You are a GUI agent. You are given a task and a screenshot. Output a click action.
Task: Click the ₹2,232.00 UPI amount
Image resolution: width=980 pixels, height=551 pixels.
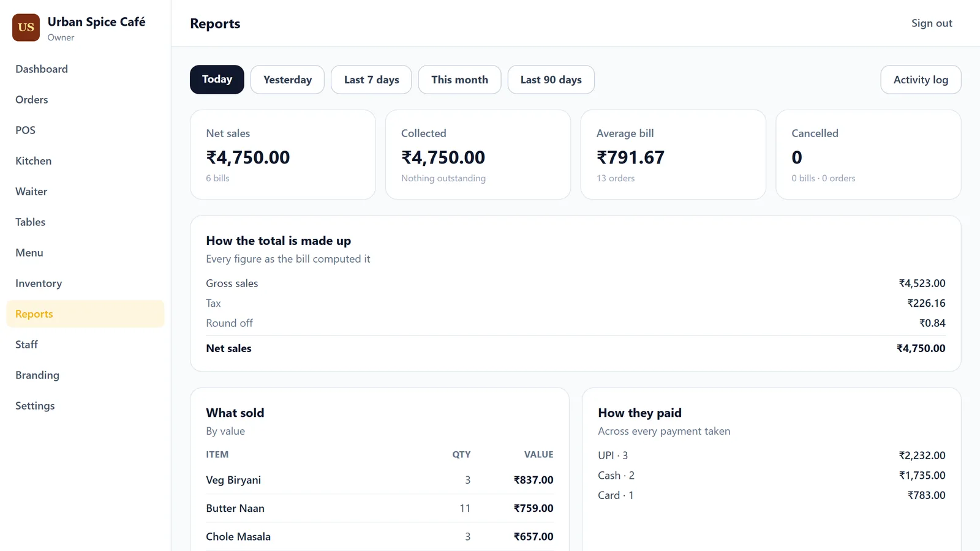pyautogui.click(x=922, y=455)
